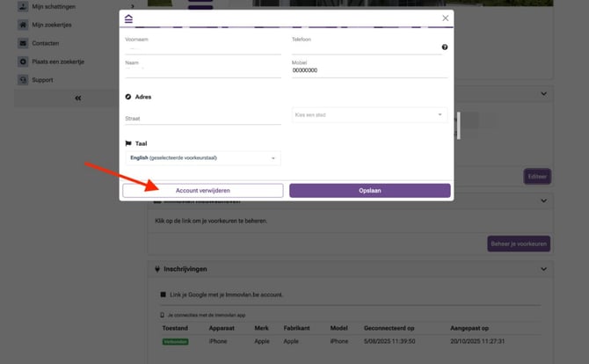
Task: Click the Mijn zoekertjes house icon
Action: pos(23,25)
